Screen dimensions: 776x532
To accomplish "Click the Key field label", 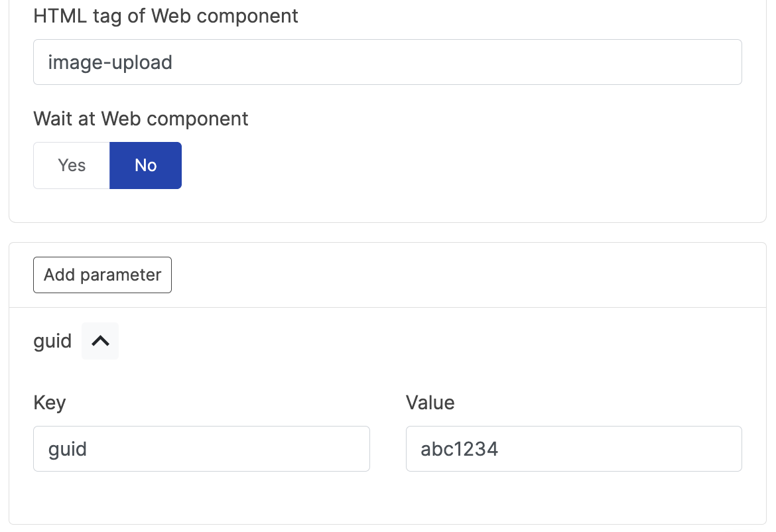I will pos(50,403).
